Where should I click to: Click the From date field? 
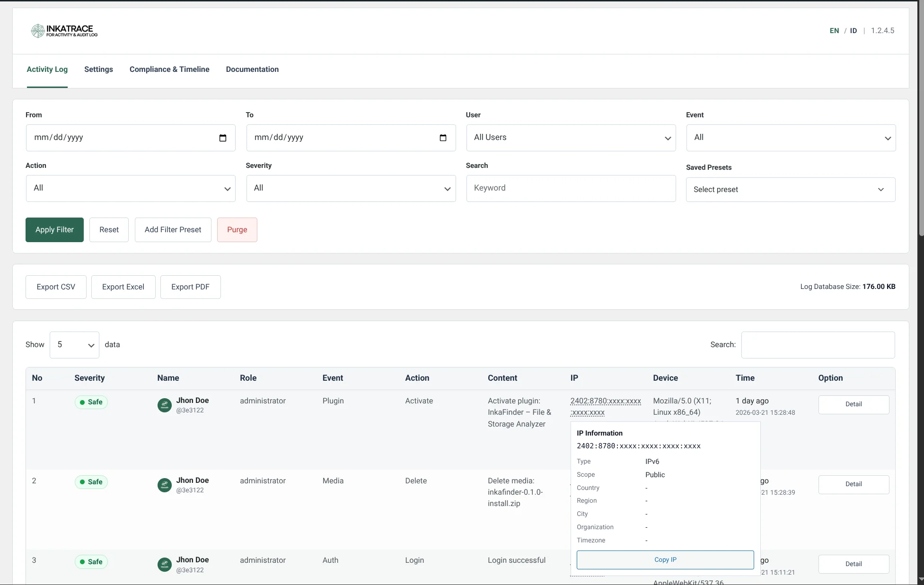coord(131,138)
